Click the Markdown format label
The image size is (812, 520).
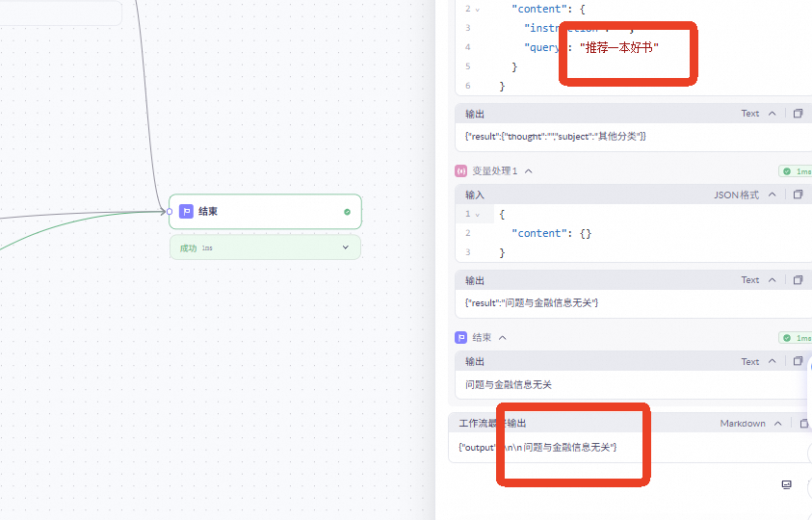click(743, 423)
